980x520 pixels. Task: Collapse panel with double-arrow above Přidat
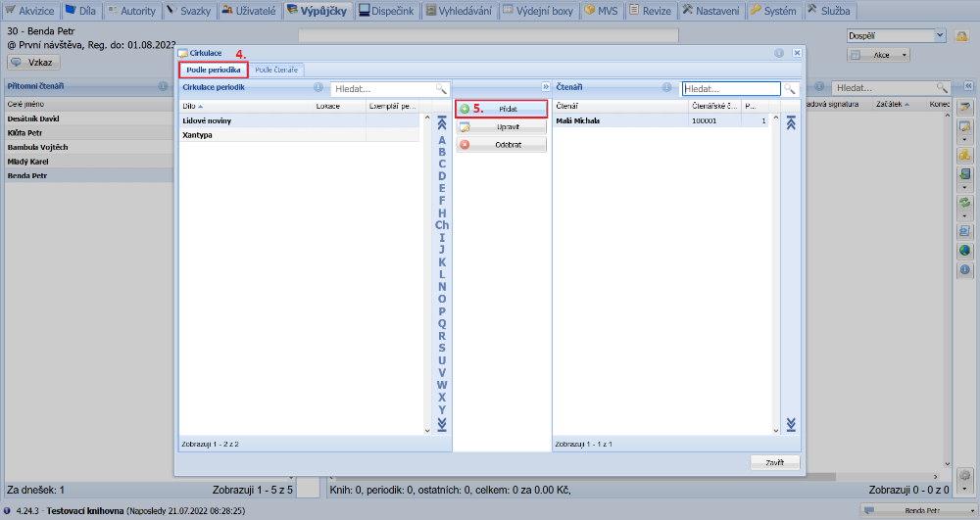click(546, 87)
